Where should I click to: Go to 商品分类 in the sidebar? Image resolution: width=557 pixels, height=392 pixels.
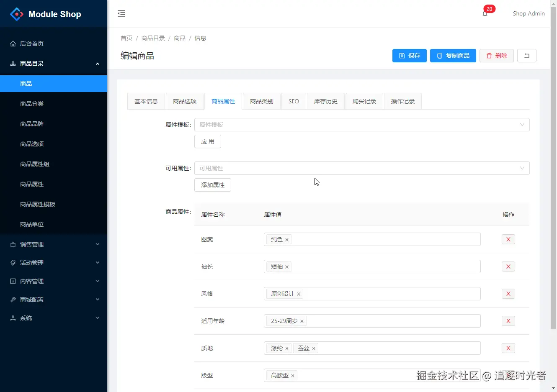(54, 104)
